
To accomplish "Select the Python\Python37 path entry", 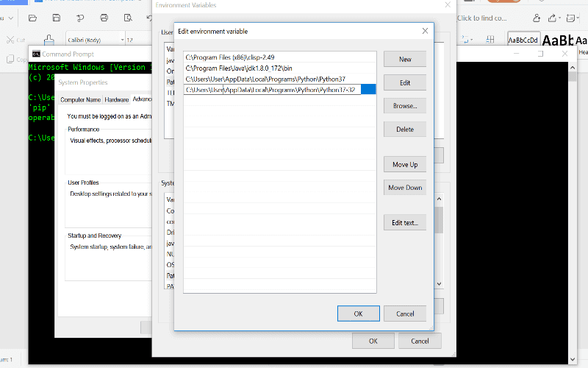I will coord(280,79).
